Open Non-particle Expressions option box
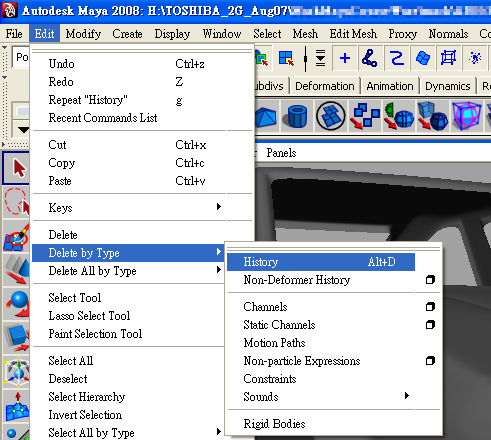This screenshot has width=491, height=440. [430, 361]
